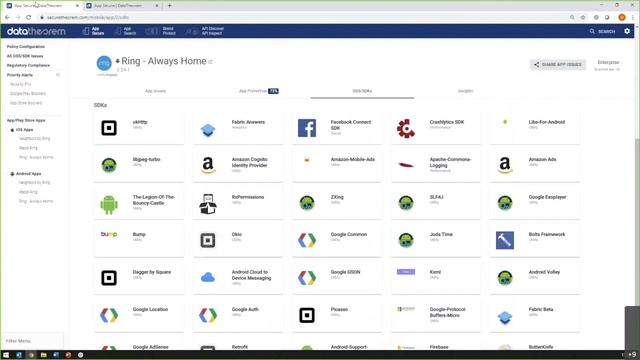Switch to the second browser tab
Viewport: 640px width, 360px height.
122,6
